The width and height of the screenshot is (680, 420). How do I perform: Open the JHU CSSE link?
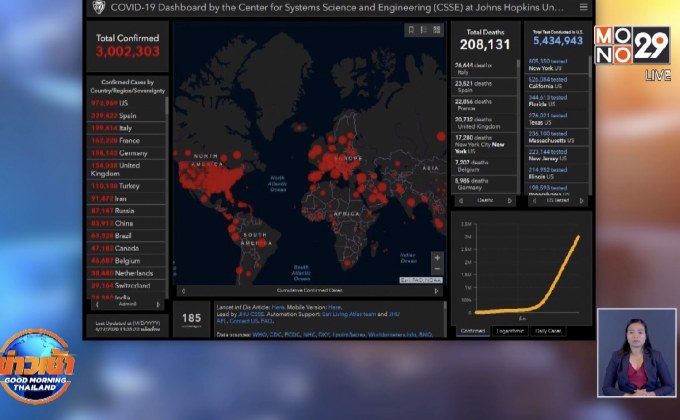point(251,314)
